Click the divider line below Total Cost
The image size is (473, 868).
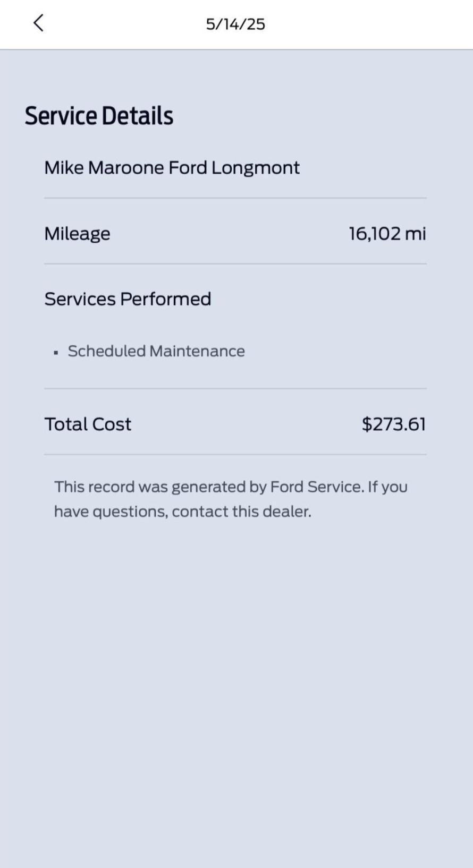[235, 454]
